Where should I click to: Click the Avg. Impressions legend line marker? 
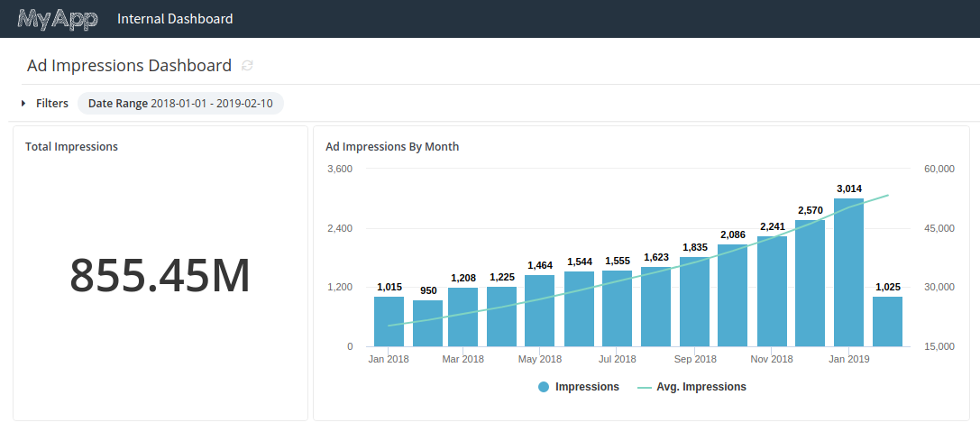click(644, 387)
